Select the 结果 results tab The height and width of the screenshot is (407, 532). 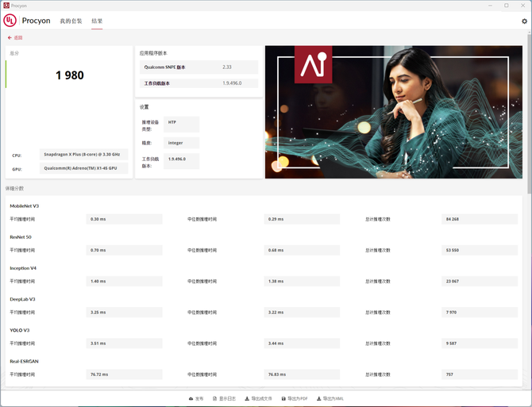[x=97, y=21]
